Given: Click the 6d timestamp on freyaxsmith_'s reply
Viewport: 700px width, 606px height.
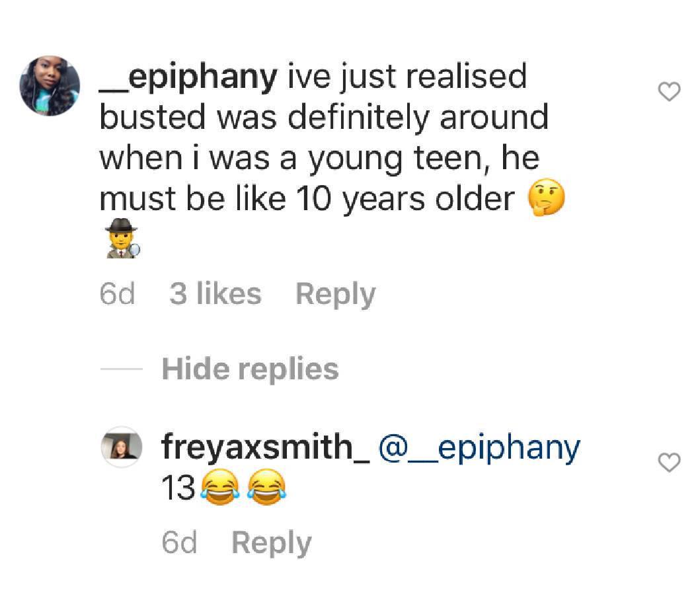Looking at the screenshot, I should 179,543.
